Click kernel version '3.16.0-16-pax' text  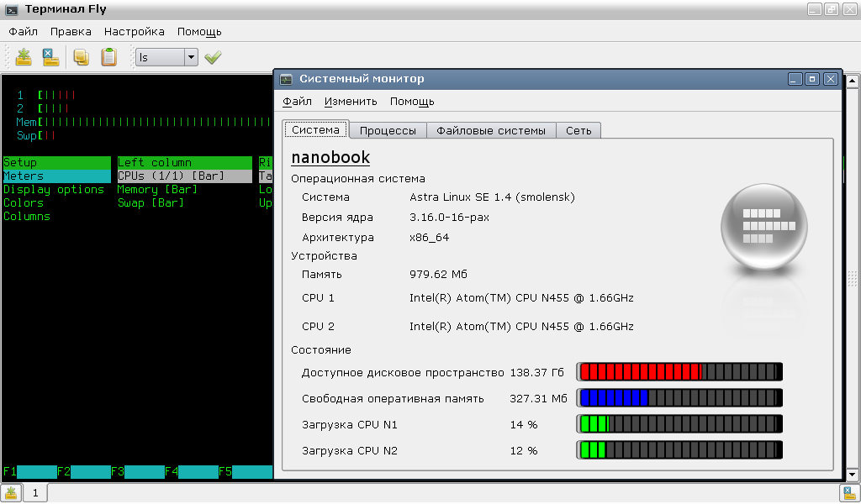pos(449,218)
